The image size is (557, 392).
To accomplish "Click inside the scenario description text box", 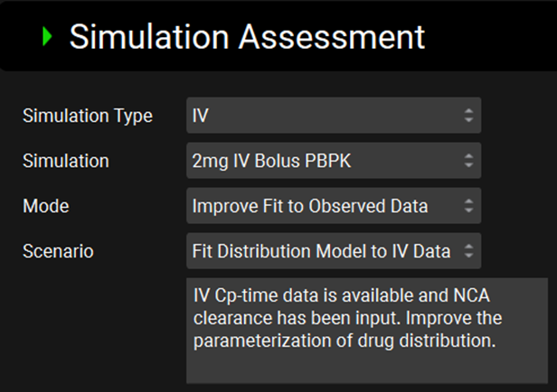I will click(366, 330).
